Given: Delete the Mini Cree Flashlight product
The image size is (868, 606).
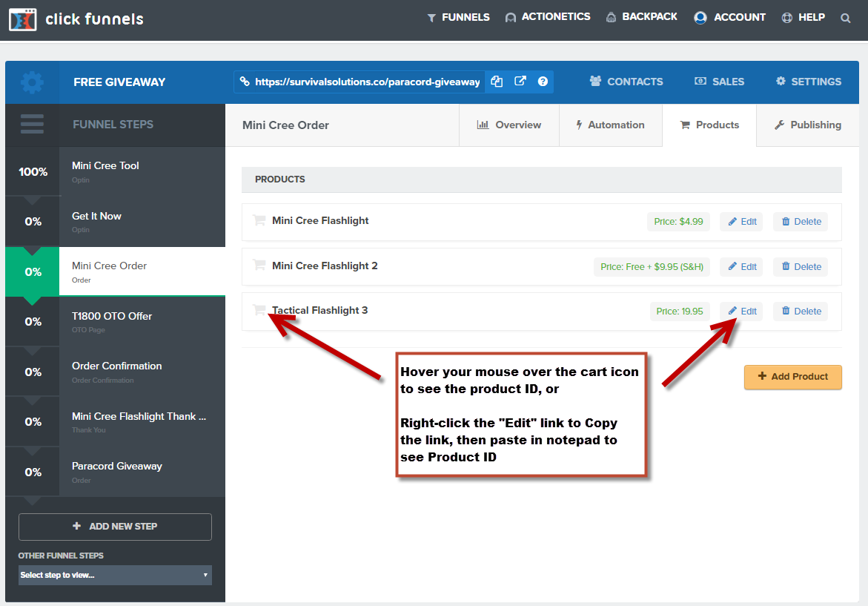Looking at the screenshot, I should coord(801,222).
